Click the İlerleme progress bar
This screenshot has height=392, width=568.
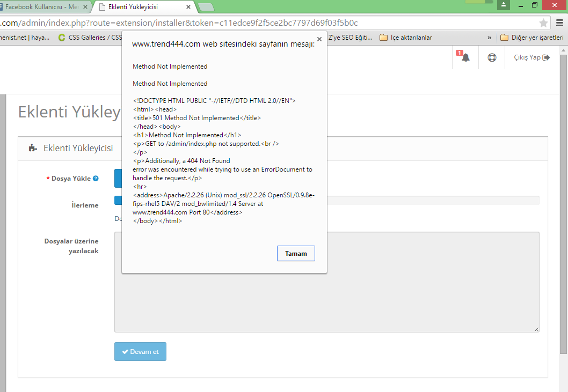pyautogui.click(x=429, y=200)
